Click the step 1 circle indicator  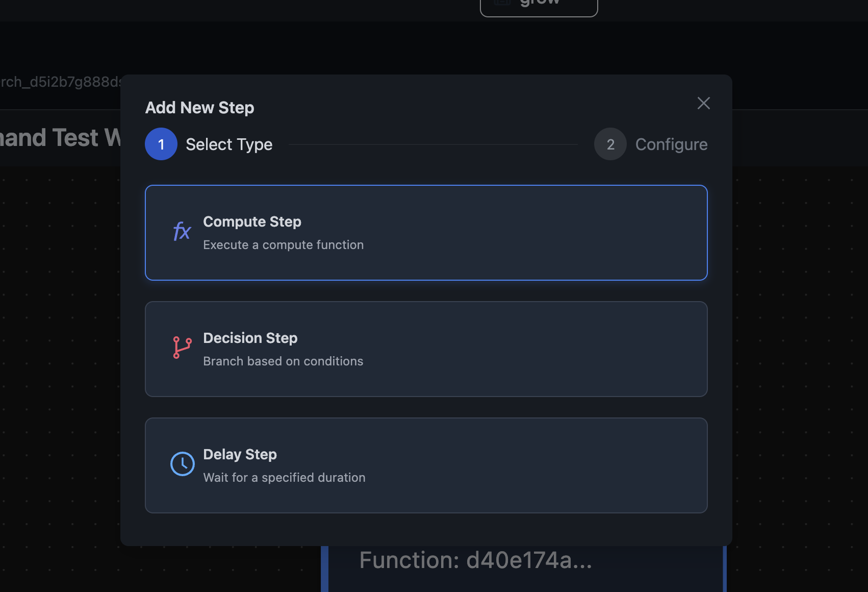pos(161,144)
